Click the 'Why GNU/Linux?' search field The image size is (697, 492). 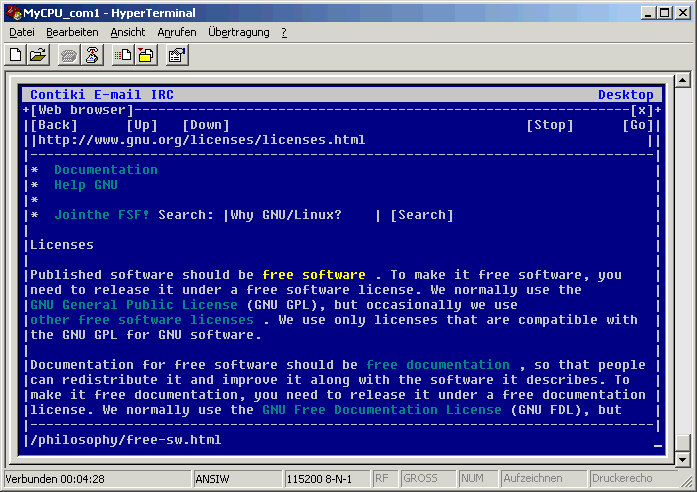pos(302,215)
